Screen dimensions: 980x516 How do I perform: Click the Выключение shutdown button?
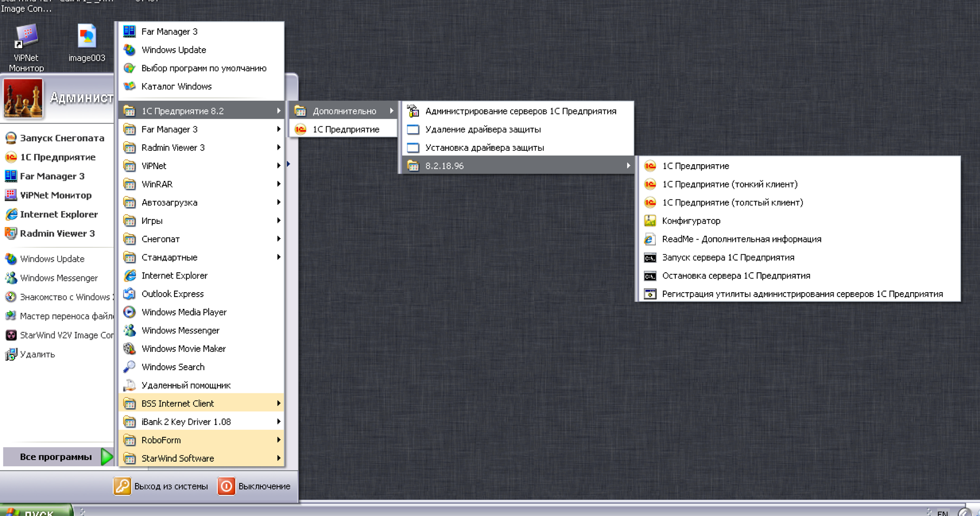(254, 486)
